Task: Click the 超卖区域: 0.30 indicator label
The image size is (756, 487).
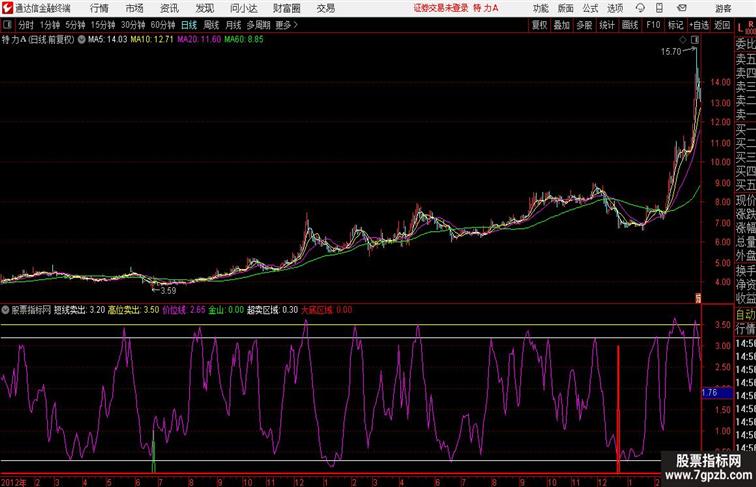Action: [x=272, y=310]
